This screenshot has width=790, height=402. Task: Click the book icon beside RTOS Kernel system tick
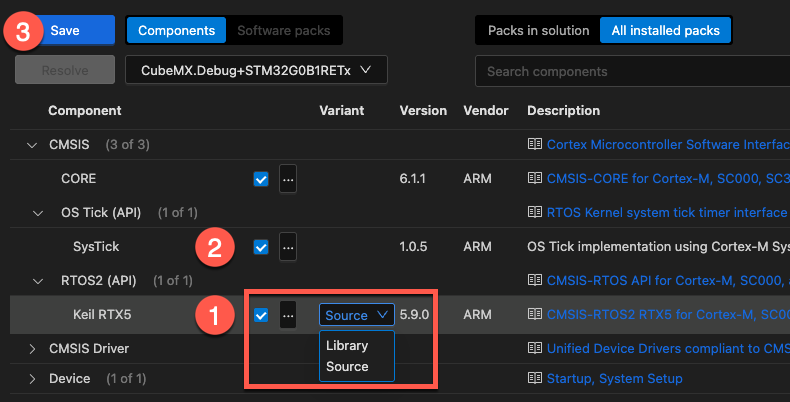tap(535, 212)
